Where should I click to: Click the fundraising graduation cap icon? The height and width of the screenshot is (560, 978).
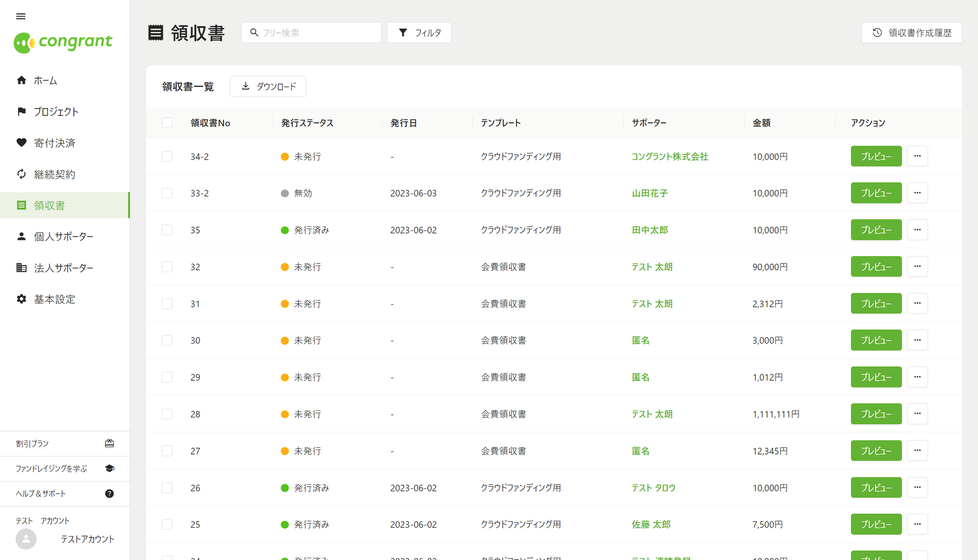(x=110, y=468)
